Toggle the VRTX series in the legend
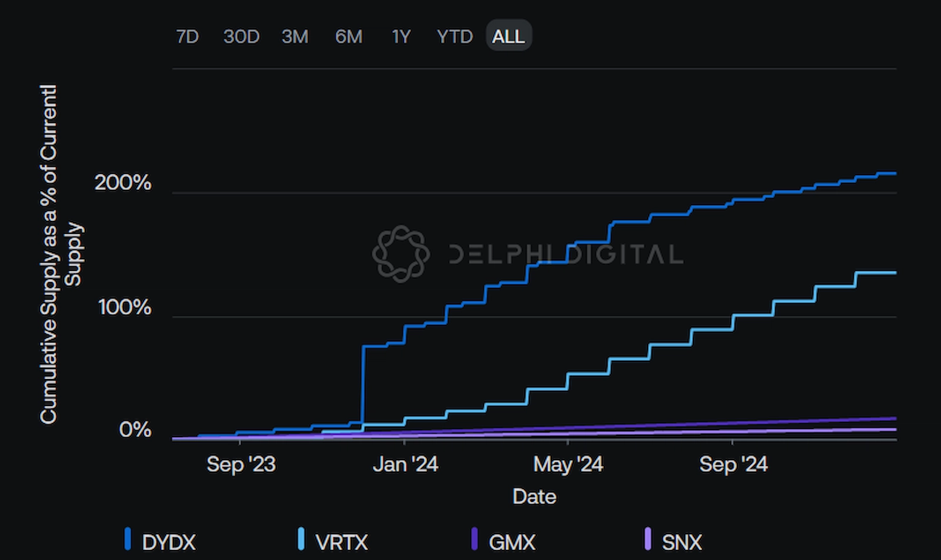The image size is (941, 560). pyautogui.click(x=343, y=541)
